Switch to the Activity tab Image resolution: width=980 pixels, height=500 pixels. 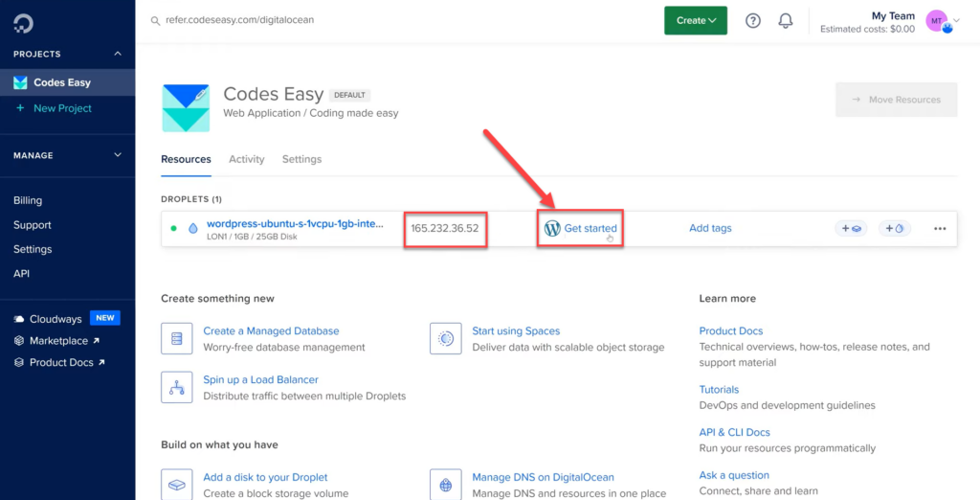(246, 159)
